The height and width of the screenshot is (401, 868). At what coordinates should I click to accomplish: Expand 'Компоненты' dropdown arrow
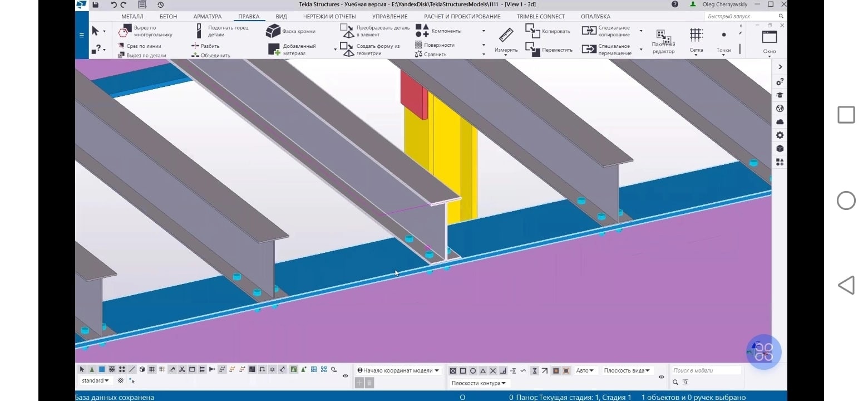[484, 31]
